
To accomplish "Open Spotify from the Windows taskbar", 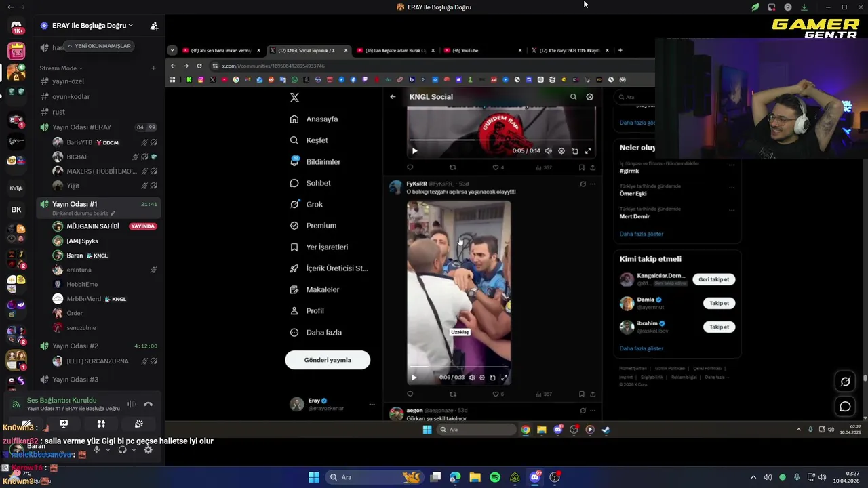I will click(x=495, y=477).
